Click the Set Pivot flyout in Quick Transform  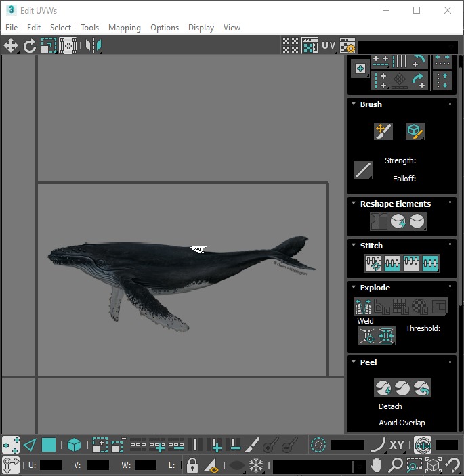pos(360,68)
